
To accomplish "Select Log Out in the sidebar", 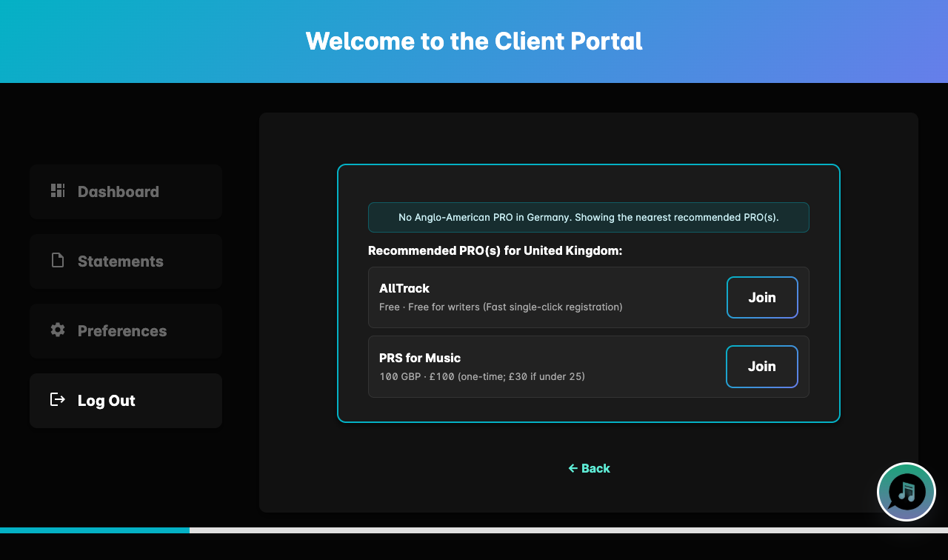I will coord(126,401).
